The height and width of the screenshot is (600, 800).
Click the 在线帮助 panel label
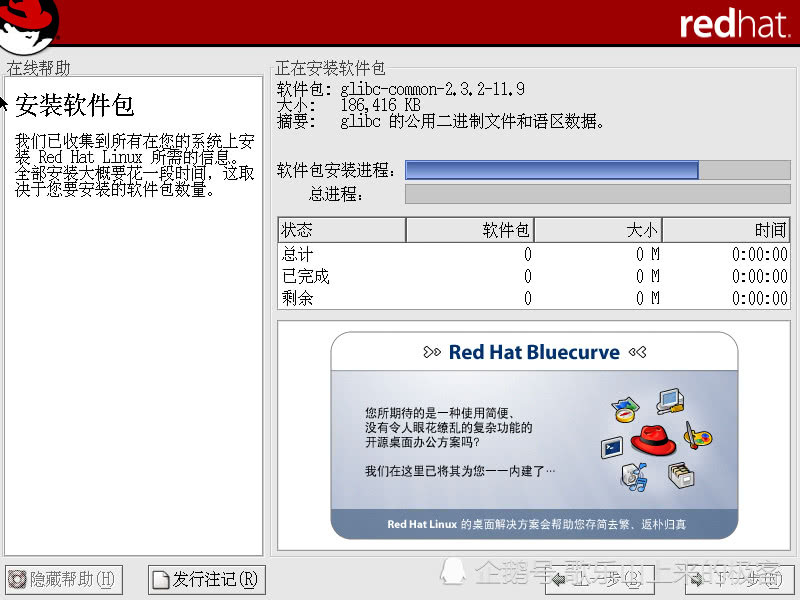(x=38, y=68)
